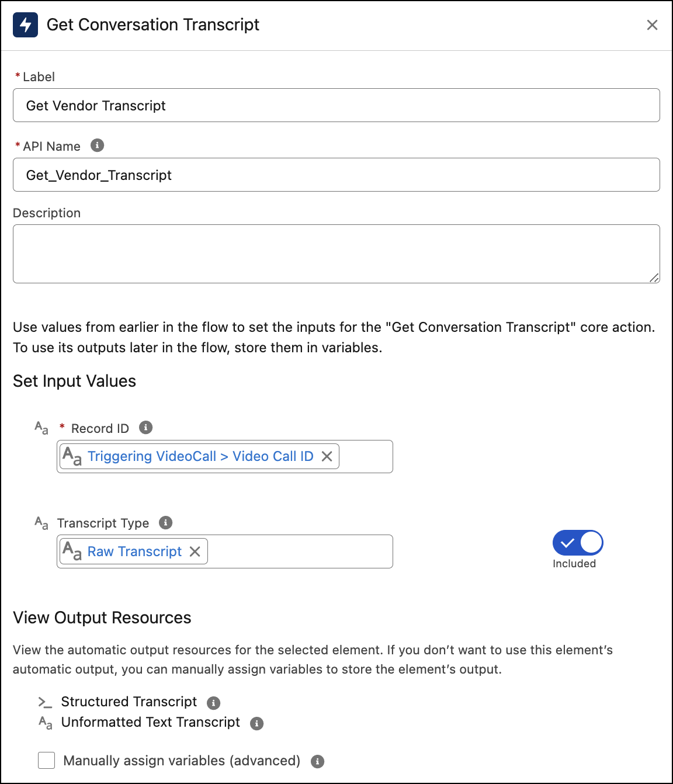Click the Triggering VideoCall > Video Call ID pill

click(x=200, y=456)
